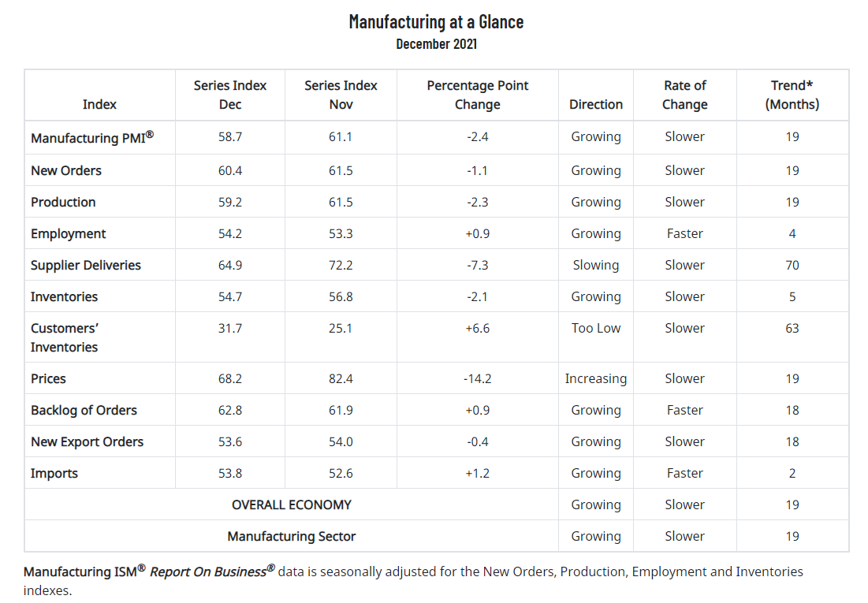868x603 pixels.
Task: Click the Prices change value -14.2
Action: point(478,378)
